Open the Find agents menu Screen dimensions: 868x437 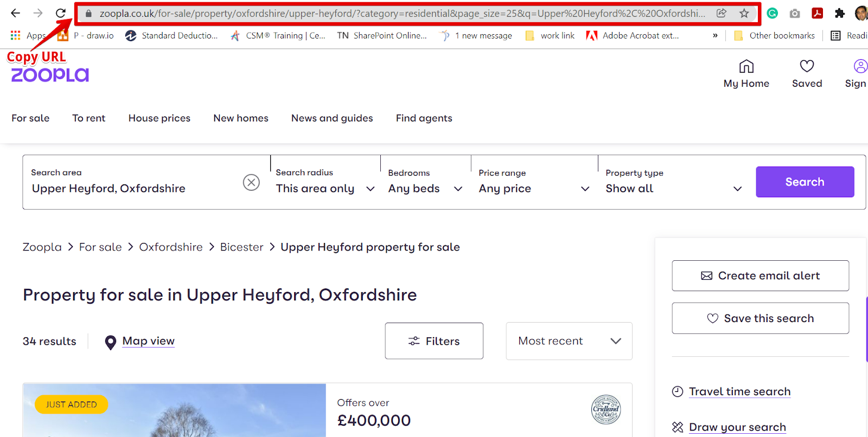424,118
